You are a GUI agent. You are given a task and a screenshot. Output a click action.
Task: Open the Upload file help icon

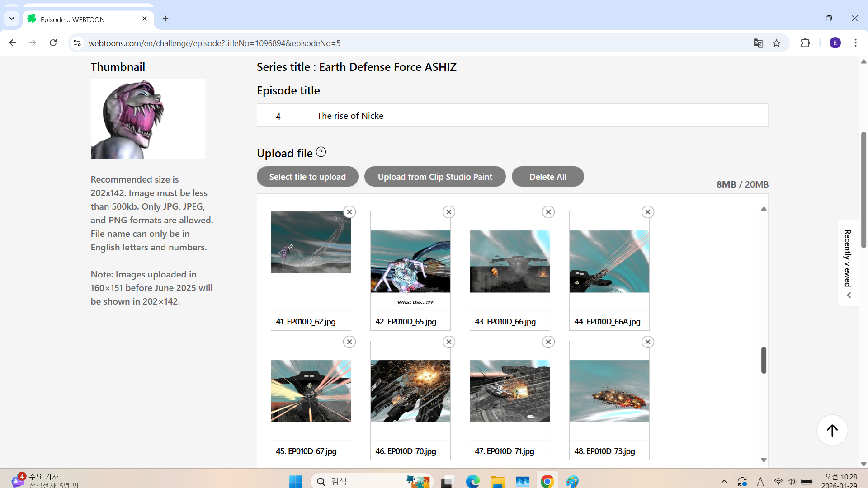coord(321,152)
